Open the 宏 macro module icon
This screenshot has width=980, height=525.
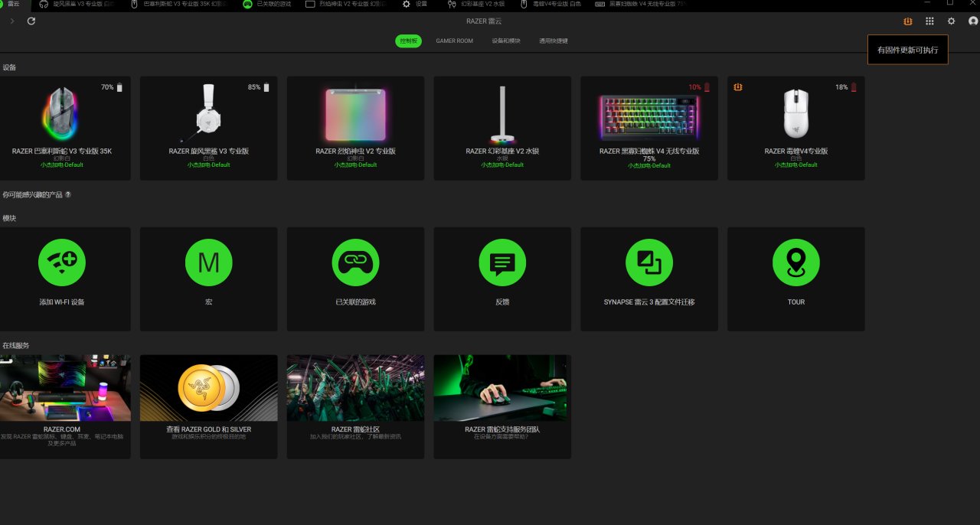coord(208,262)
